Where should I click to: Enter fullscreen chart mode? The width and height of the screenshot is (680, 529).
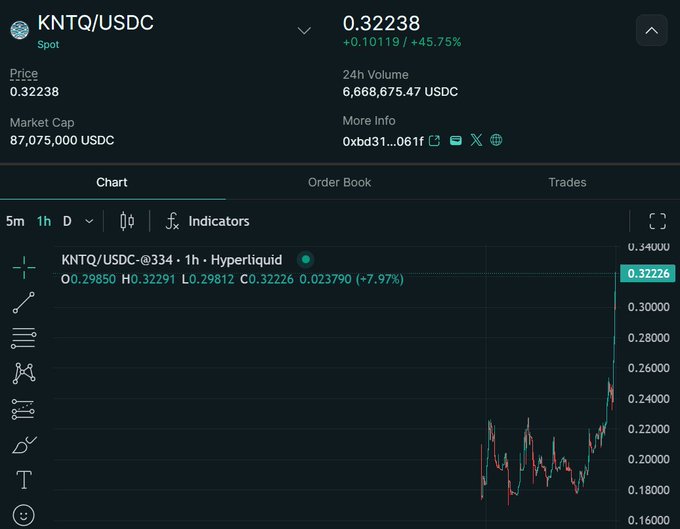click(657, 221)
